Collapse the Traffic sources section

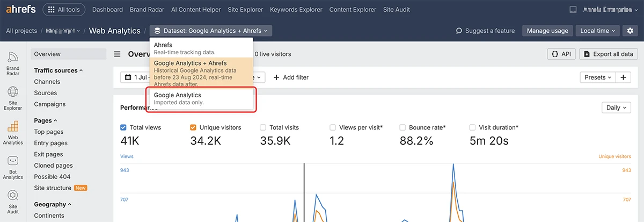tap(58, 70)
